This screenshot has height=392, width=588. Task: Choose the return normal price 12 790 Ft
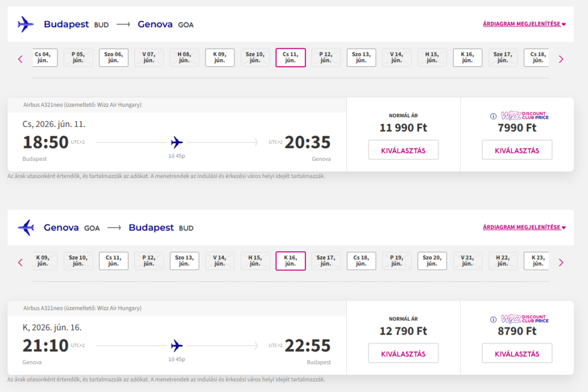[403, 353]
